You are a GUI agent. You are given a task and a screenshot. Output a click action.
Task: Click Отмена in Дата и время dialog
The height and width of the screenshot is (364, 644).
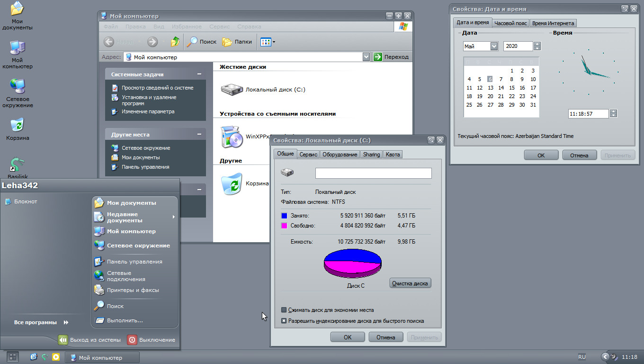click(x=580, y=155)
